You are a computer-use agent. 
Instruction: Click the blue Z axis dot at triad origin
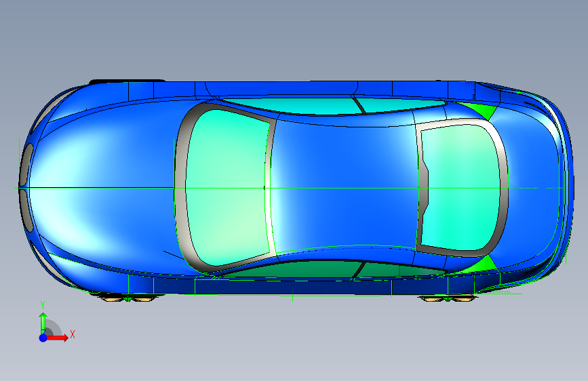[43, 338]
